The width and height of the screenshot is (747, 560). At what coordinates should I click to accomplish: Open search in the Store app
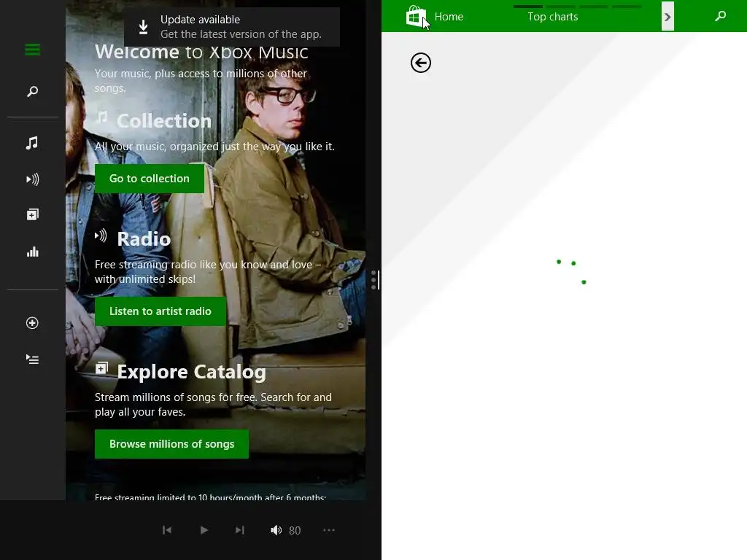pyautogui.click(x=720, y=16)
